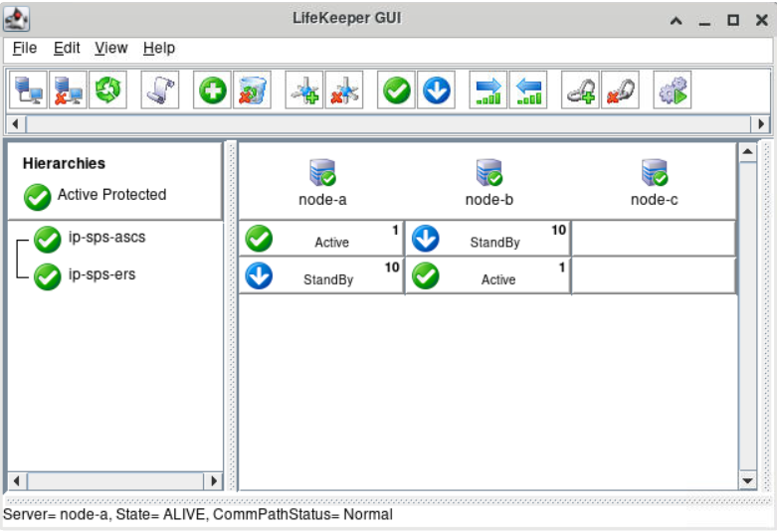Click the Delete Resource Hierarchy trash icon
Image resolution: width=777 pixels, height=532 pixels.
point(253,90)
